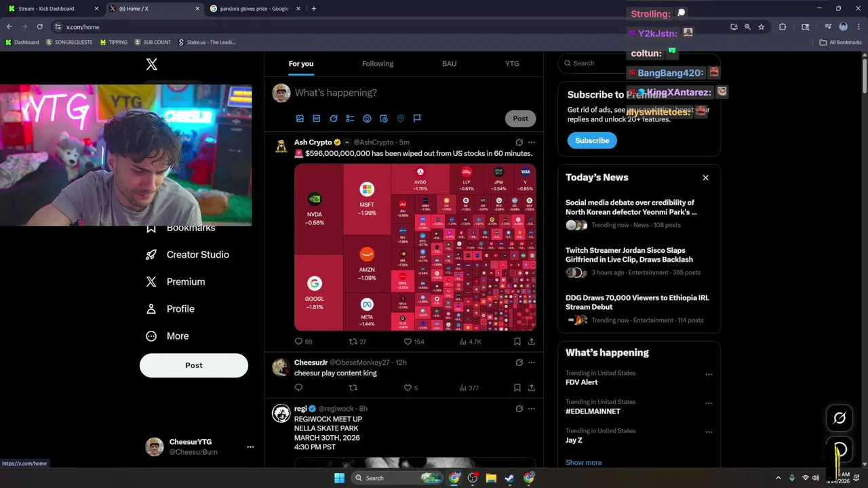This screenshot has width=868, height=488.
Task: Repost the CheesurJr post
Action: click(x=353, y=388)
